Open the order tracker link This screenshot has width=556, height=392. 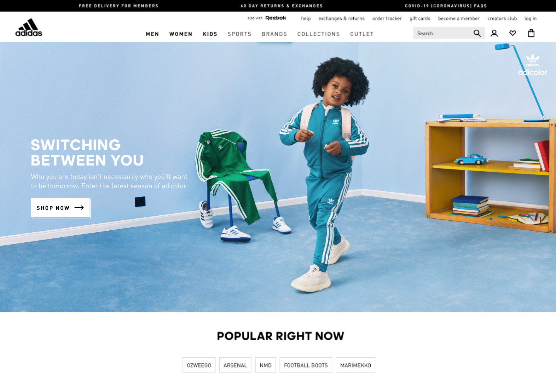[x=387, y=19]
